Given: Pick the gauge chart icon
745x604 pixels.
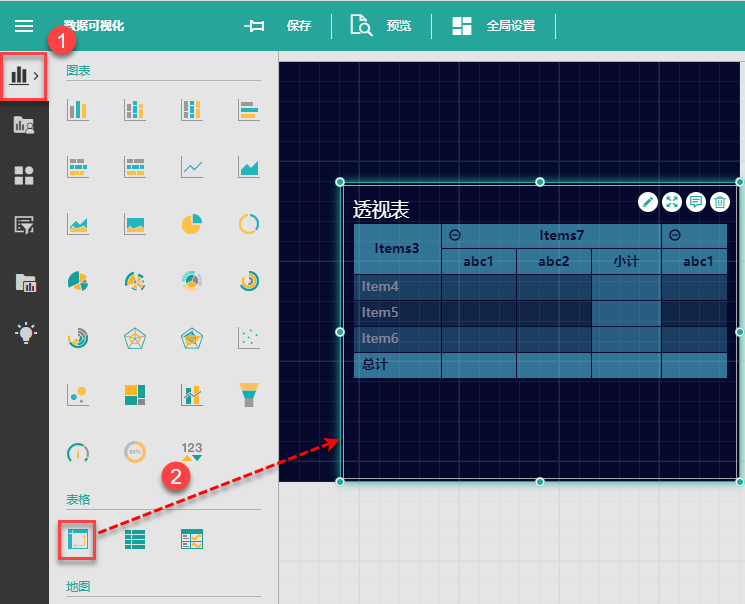Looking at the screenshot, I should click(x=78, y=452).
